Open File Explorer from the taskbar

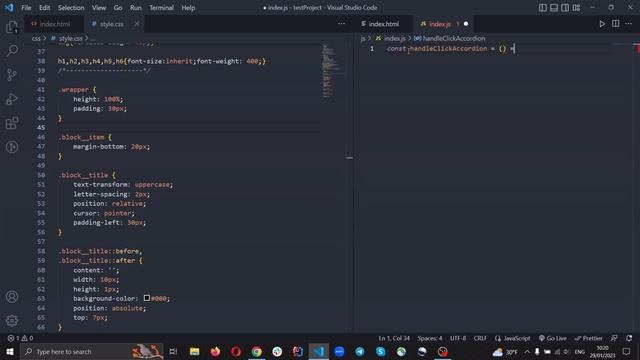click(x=194, y=351)
